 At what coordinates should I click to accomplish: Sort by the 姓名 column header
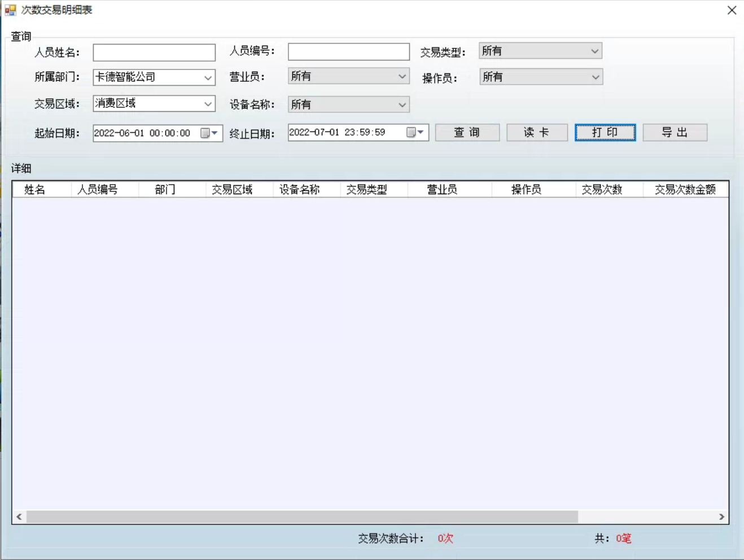coord(42,190)
